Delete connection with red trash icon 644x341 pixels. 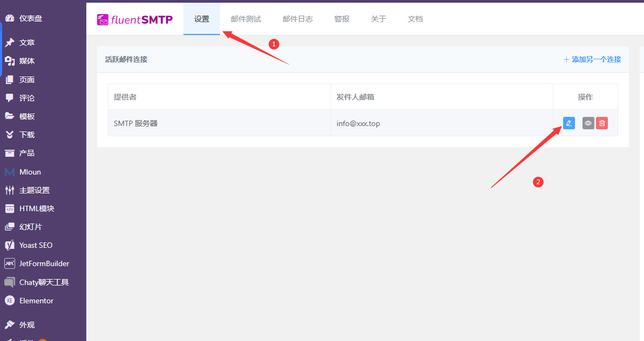(x=602, y=123)
